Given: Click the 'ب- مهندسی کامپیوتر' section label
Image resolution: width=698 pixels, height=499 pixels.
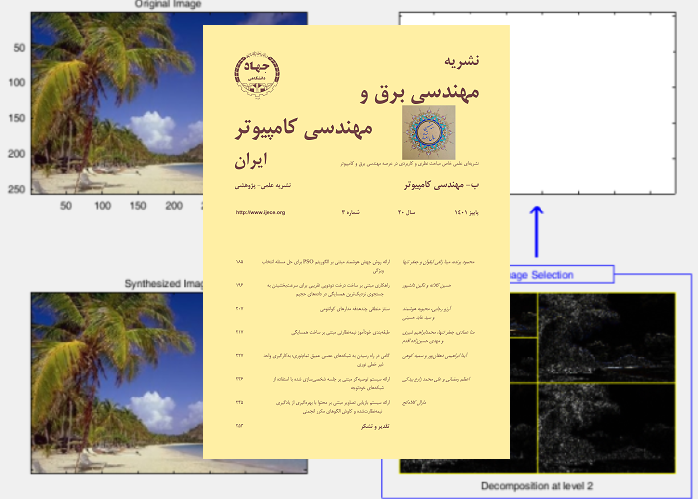Looking at the screenshot, I should 442,185.
